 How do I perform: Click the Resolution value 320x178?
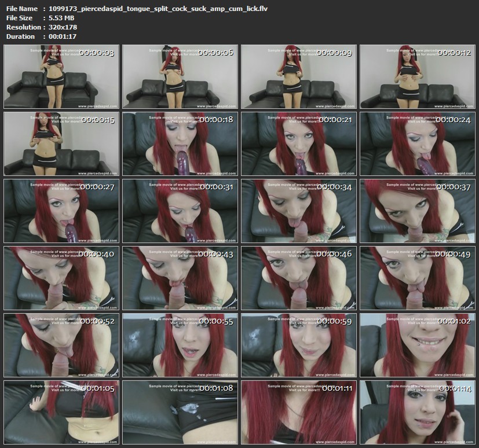[x=63, y=27]
